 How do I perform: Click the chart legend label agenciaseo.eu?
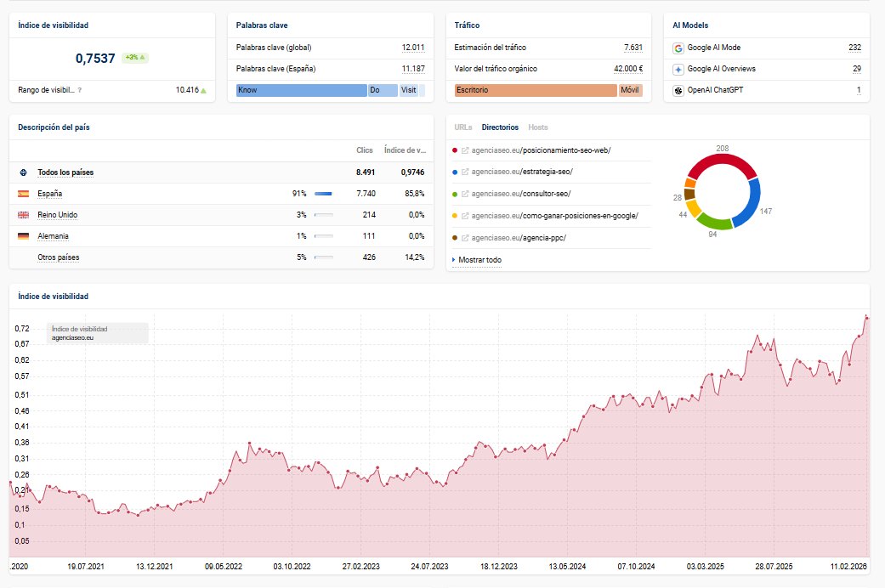tap(72, 337)
